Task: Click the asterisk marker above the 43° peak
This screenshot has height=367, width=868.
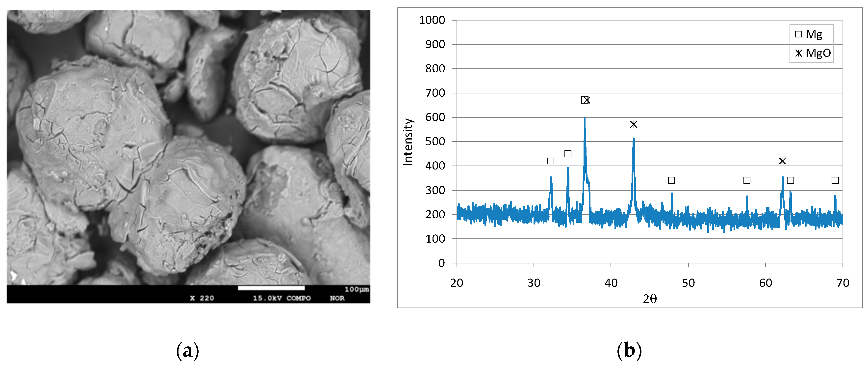Action: [634, 124]
